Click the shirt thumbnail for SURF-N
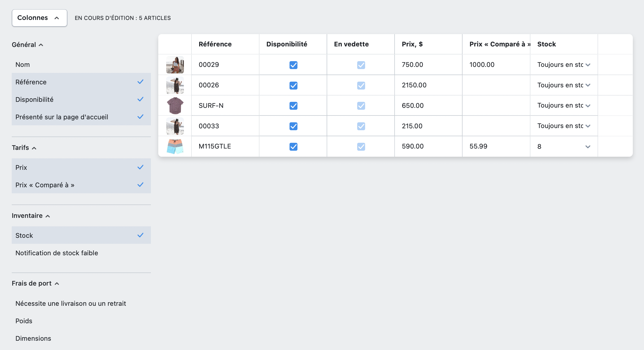Image resolution: width=644 pixels, height=350 pixels. pos(175,105)
